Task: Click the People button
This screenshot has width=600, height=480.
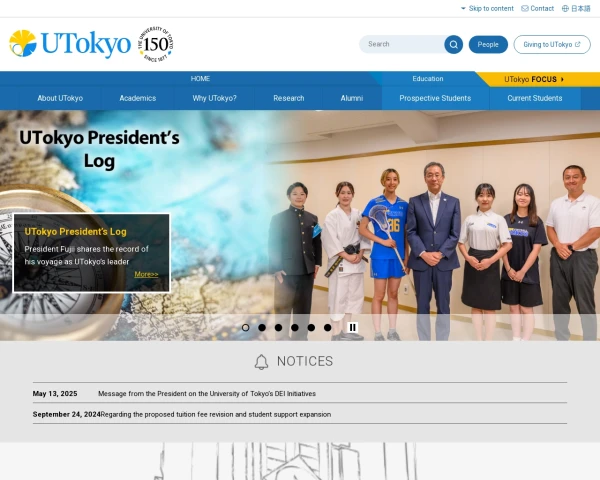Action: 488,44
